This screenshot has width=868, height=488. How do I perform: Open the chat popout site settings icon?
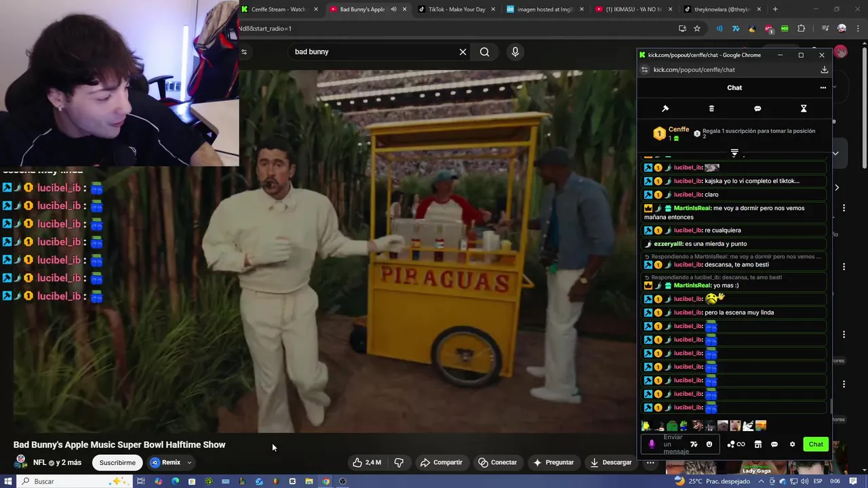tap(645, 70)
